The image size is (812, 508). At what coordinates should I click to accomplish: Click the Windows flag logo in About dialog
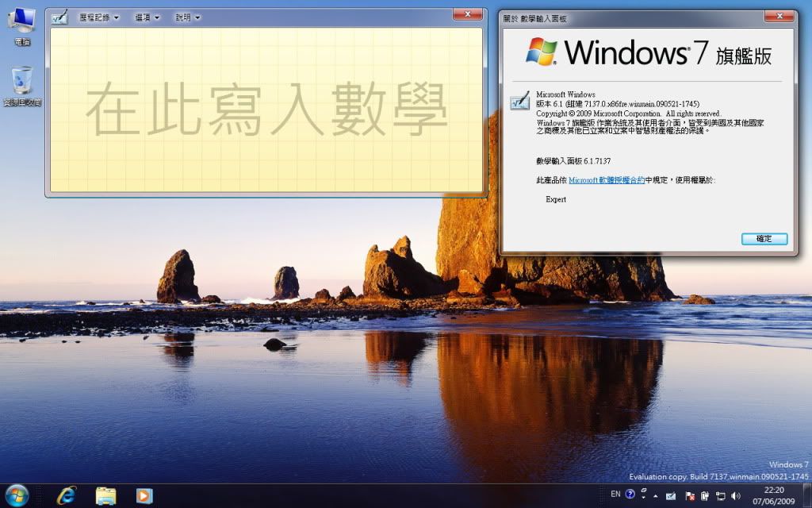point(541,52)
